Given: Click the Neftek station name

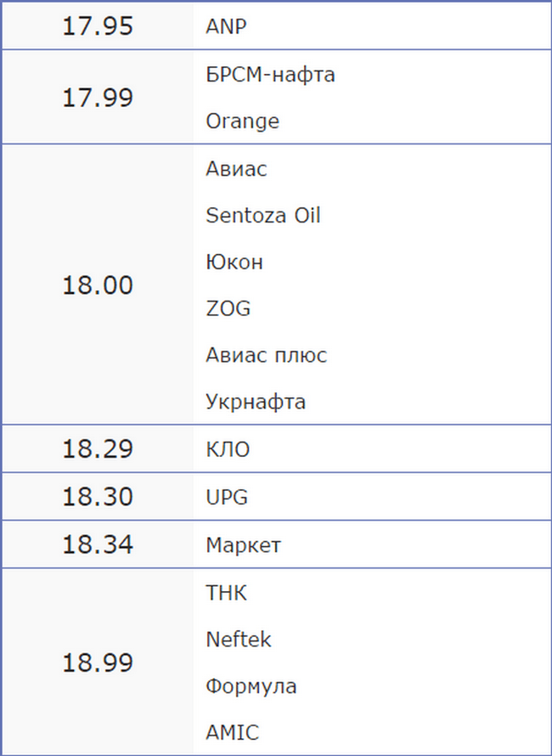Looking at the screenshot, I should [239, 640].
